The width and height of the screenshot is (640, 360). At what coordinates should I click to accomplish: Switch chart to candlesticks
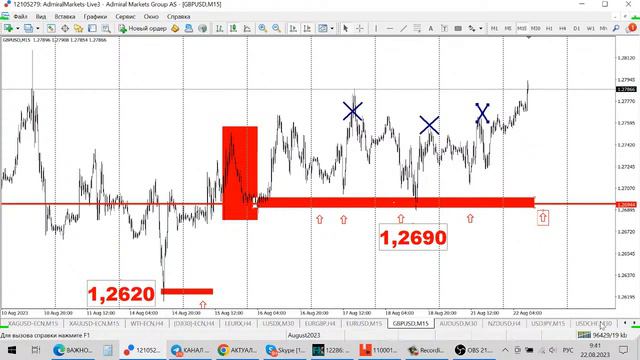[x=233, y=28]
